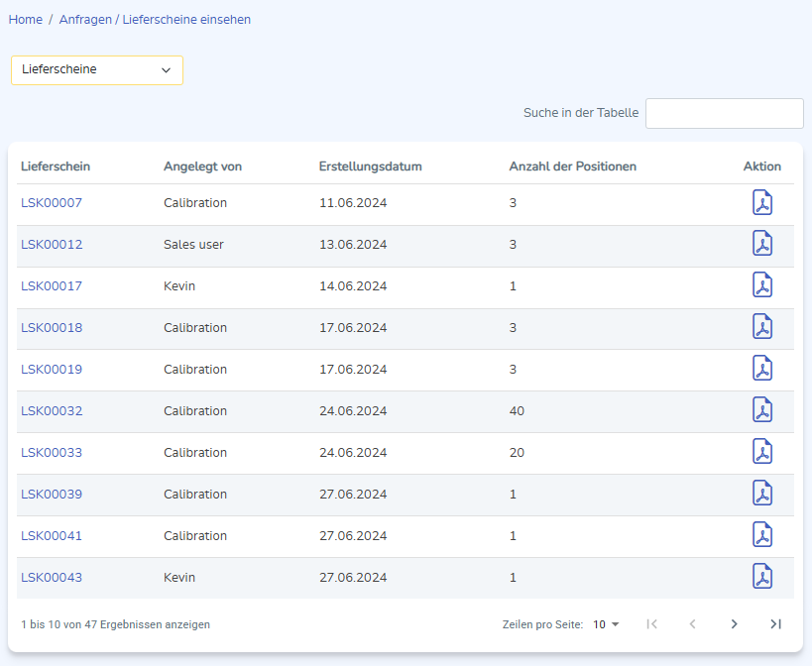Open PDF for LSK00033 row

click(761, 453)
